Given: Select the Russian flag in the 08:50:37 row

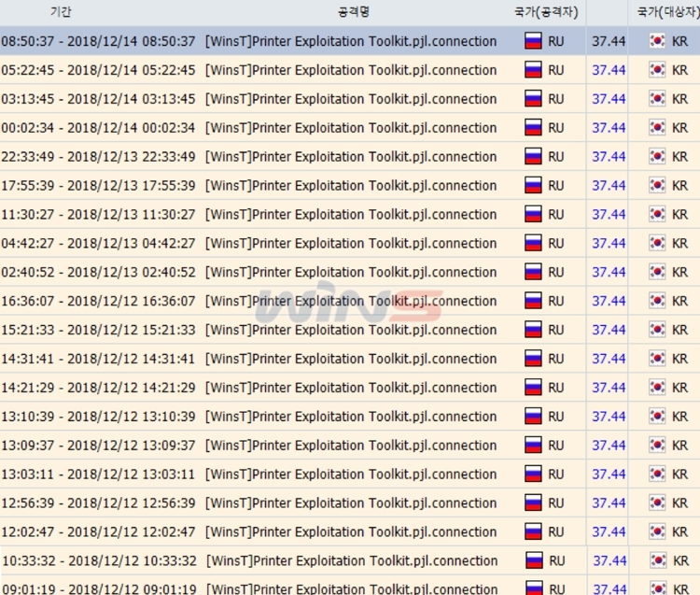Looking at the screenshot, I should click(533, 41).
